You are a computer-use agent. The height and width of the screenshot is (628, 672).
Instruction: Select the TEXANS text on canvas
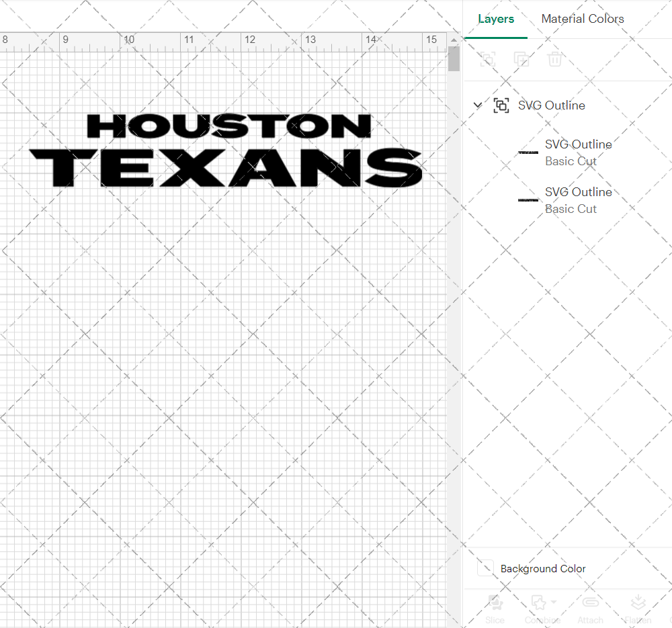click(x=226, y=167)
